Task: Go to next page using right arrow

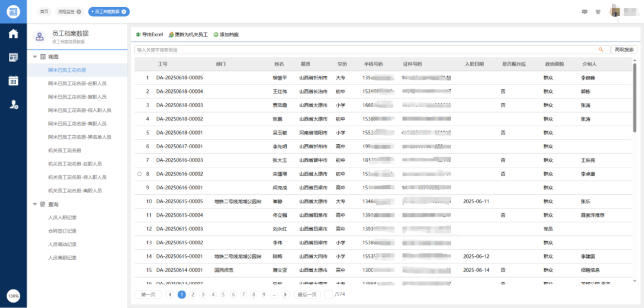Action: [x=286, y=294]
